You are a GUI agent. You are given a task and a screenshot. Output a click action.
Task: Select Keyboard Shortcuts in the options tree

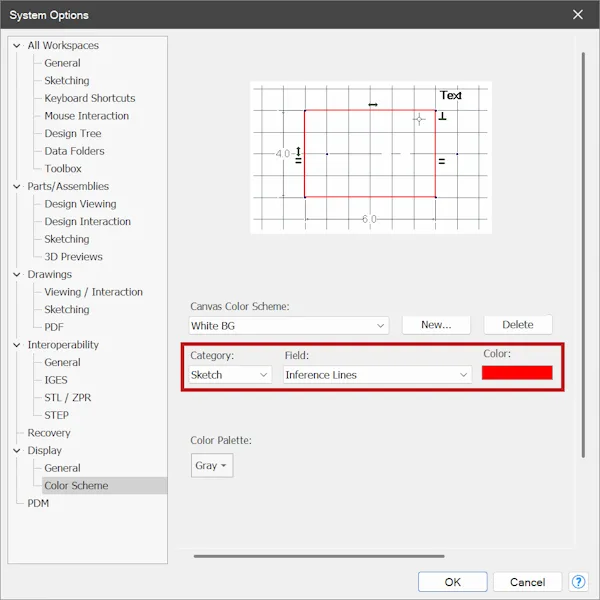90,98
